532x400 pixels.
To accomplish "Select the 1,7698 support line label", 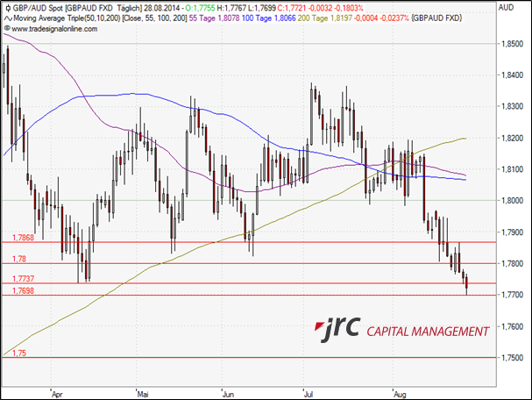I will coord(23,290).
